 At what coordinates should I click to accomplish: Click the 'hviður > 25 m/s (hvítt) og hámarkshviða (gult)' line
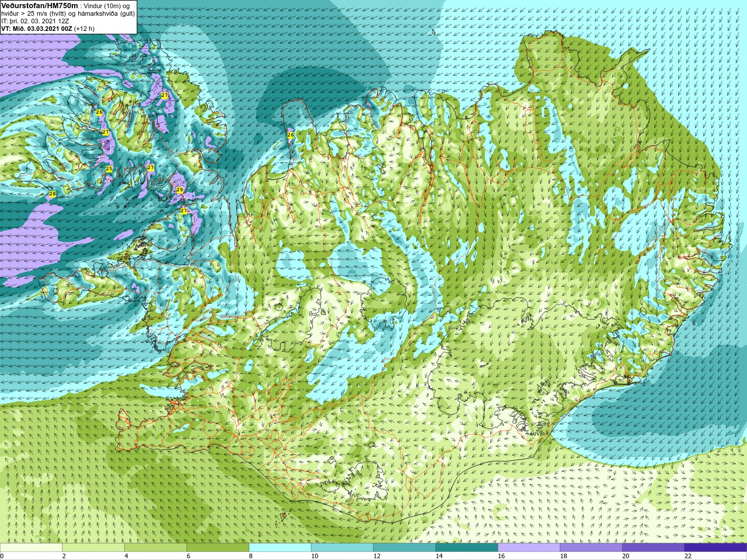click(x=68, y=13)
